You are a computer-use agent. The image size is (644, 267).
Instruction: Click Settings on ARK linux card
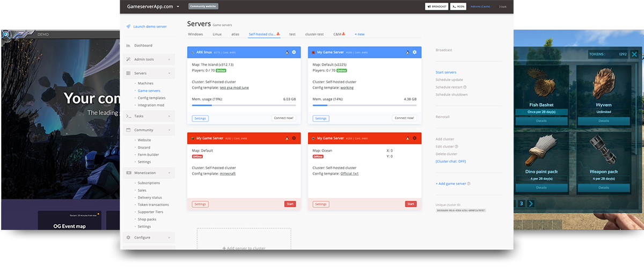click(200, 118)
